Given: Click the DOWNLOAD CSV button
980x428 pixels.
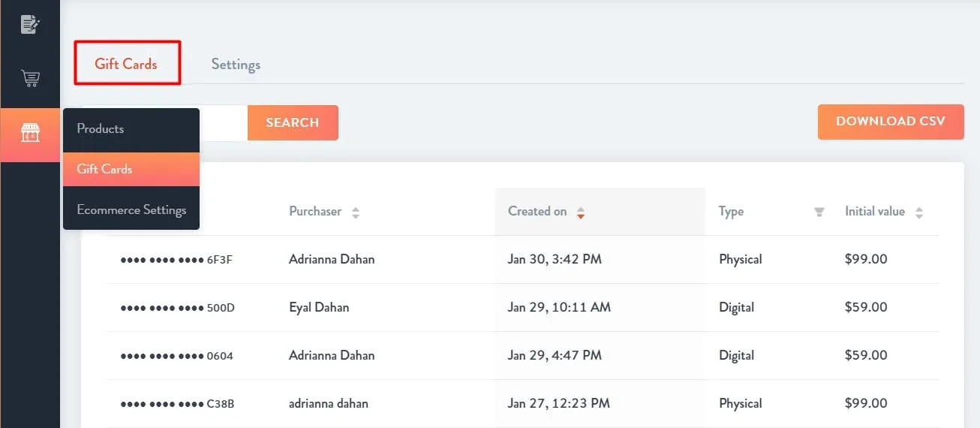Looking at the screenshot, I should coord(891,122).
